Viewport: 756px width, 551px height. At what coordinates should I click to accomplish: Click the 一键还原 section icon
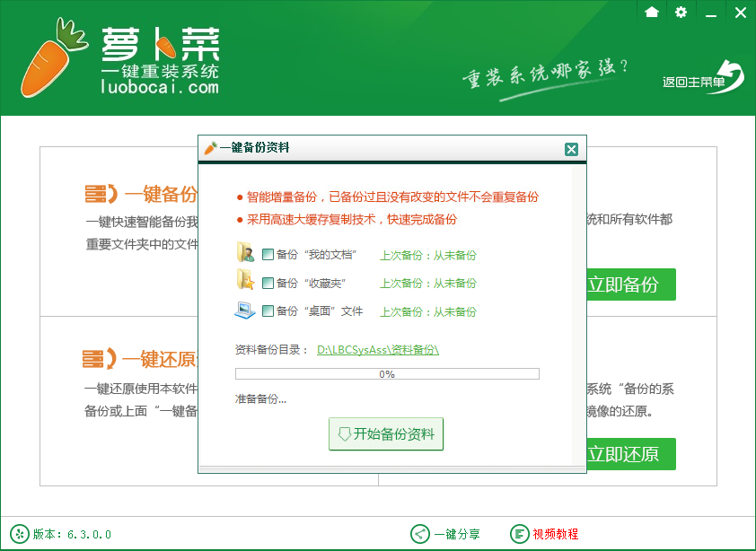coord(100,359)
